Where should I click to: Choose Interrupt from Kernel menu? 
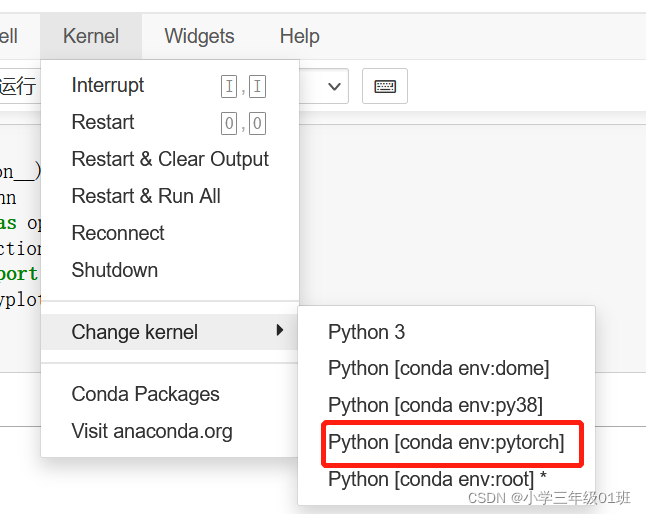tap(108, 85)
